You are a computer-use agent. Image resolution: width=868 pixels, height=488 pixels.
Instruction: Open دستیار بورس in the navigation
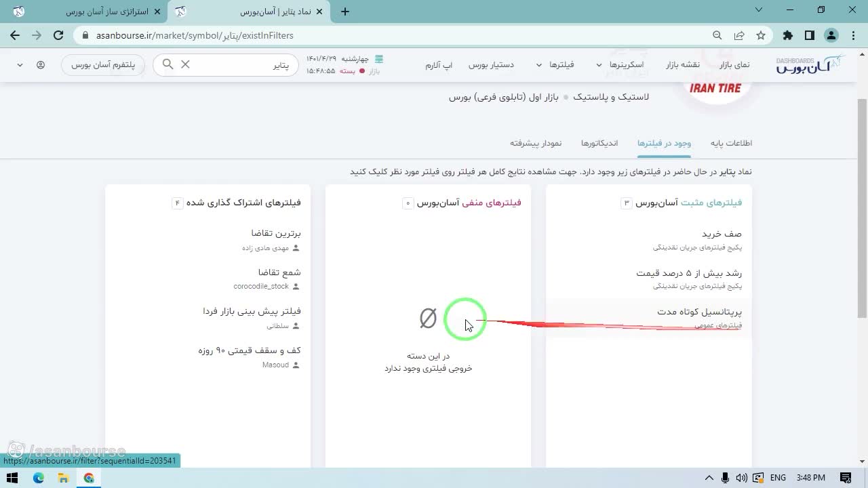tap(491, 64)
